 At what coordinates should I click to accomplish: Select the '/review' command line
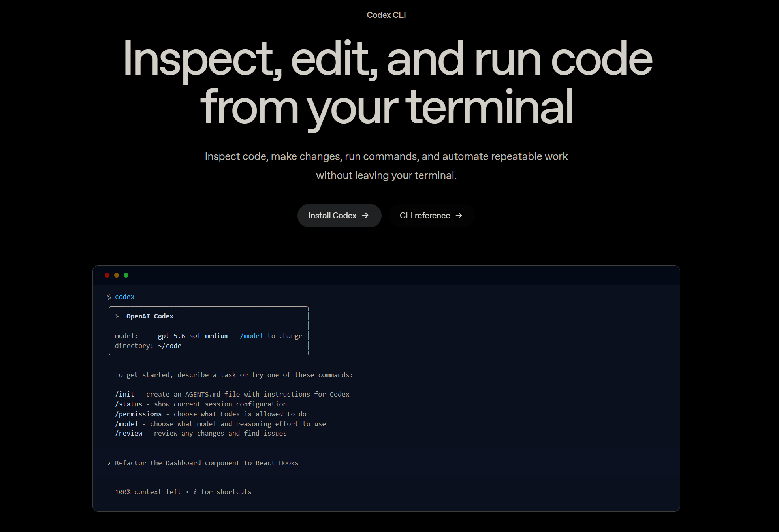pos(201,433)
